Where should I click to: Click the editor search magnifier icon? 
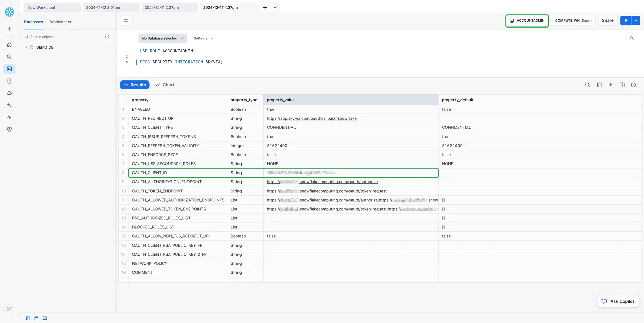pos(632,38)
